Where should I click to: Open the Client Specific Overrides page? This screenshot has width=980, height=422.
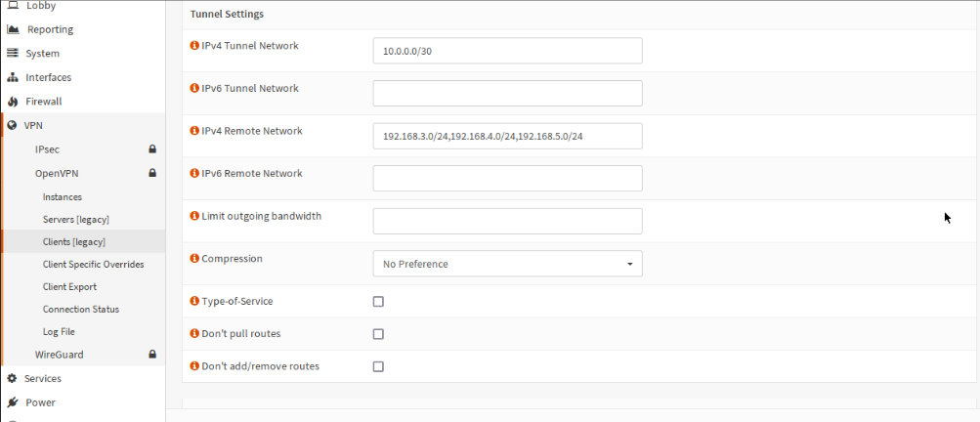[93, 264]
